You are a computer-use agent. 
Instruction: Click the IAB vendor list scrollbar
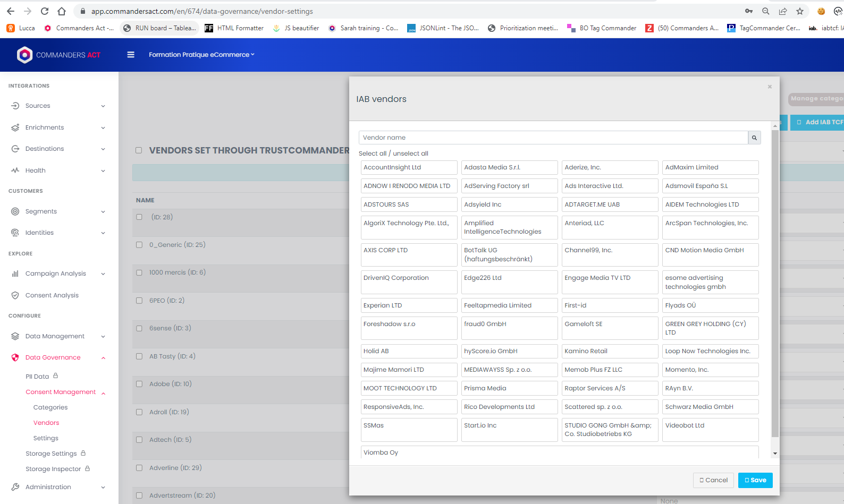click(775, 281)
